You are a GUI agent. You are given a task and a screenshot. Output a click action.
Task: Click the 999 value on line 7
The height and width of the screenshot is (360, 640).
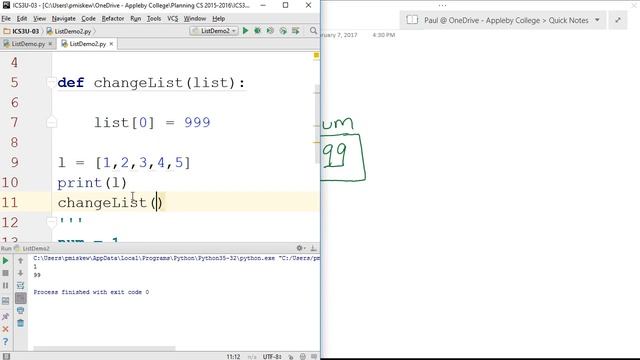click(x=197, y=122)
